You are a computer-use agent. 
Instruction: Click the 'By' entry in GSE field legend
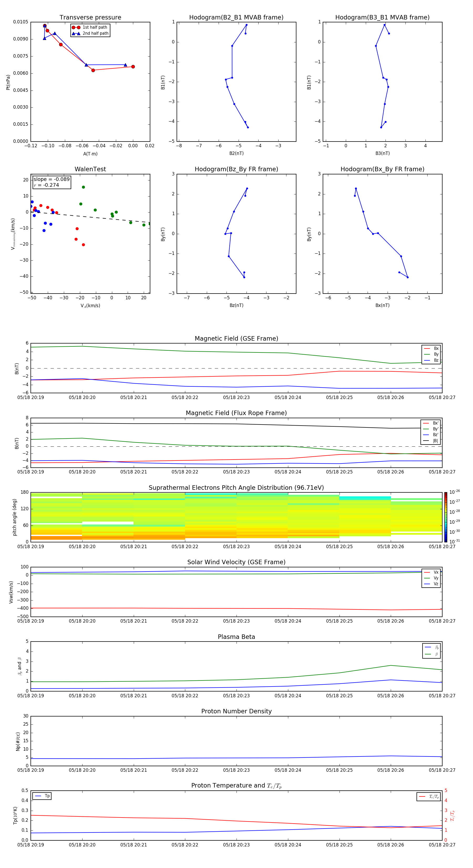click(x=431, y=354)
